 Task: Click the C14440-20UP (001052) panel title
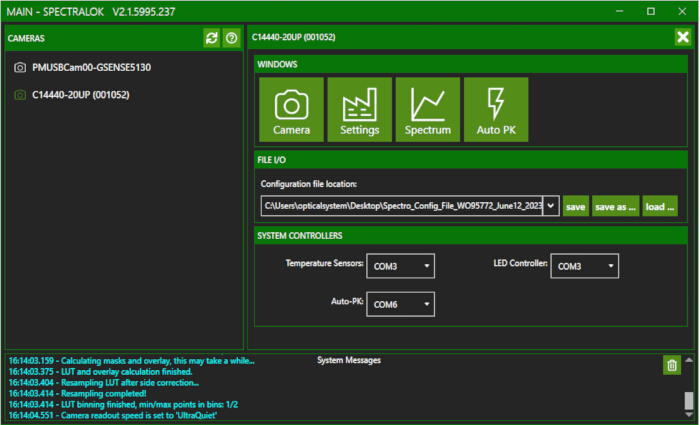[293, 37]
